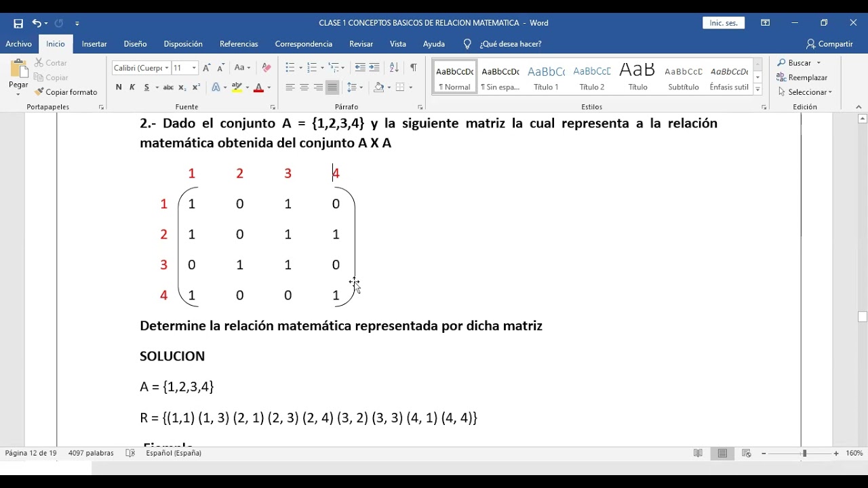
Task: Open the Seleccionar dropdown
Action: point(805,92)
